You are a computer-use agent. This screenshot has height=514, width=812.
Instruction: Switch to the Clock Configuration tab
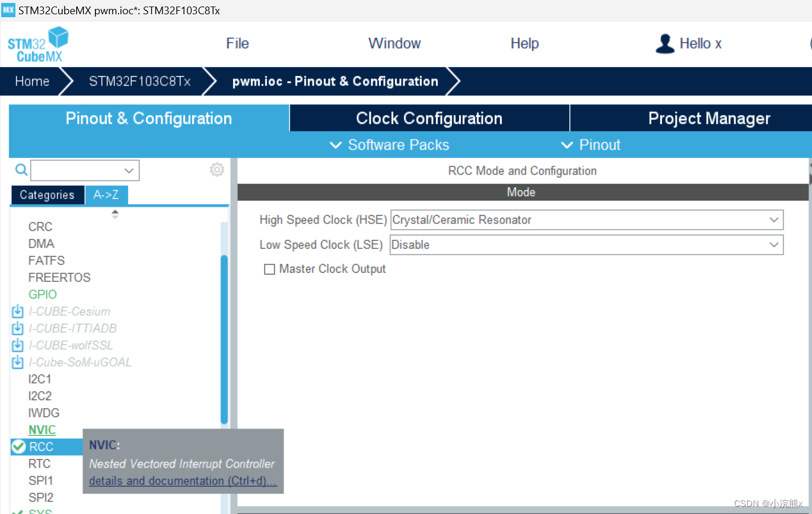(429, 118)
